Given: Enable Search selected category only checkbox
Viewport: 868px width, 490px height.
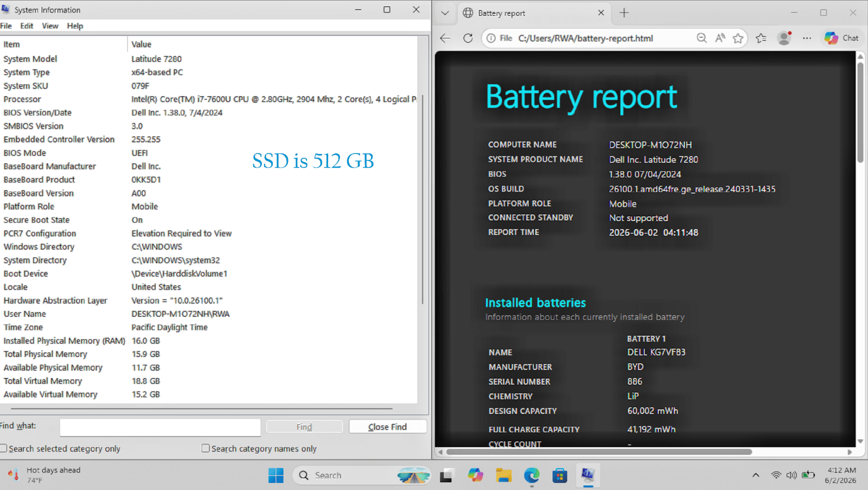Looking at the screenshot, I should click(3, 448).
